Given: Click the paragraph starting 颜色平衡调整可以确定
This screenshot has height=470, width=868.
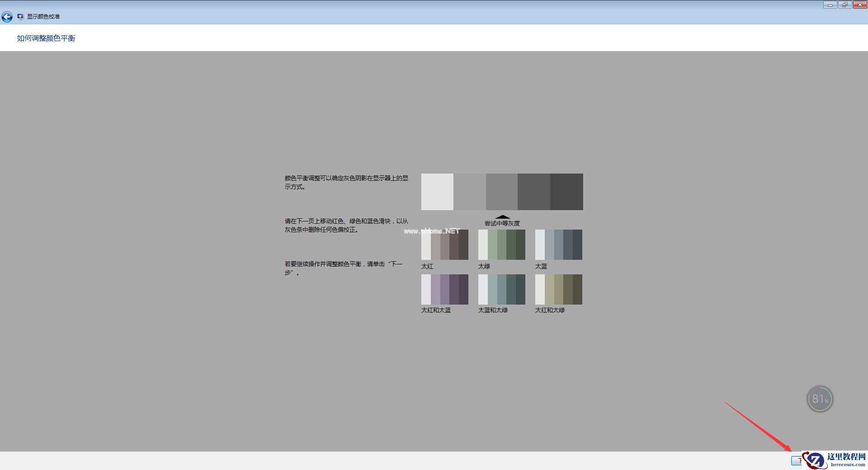Looking at the screenshot, I should click(x=347, y=183).
